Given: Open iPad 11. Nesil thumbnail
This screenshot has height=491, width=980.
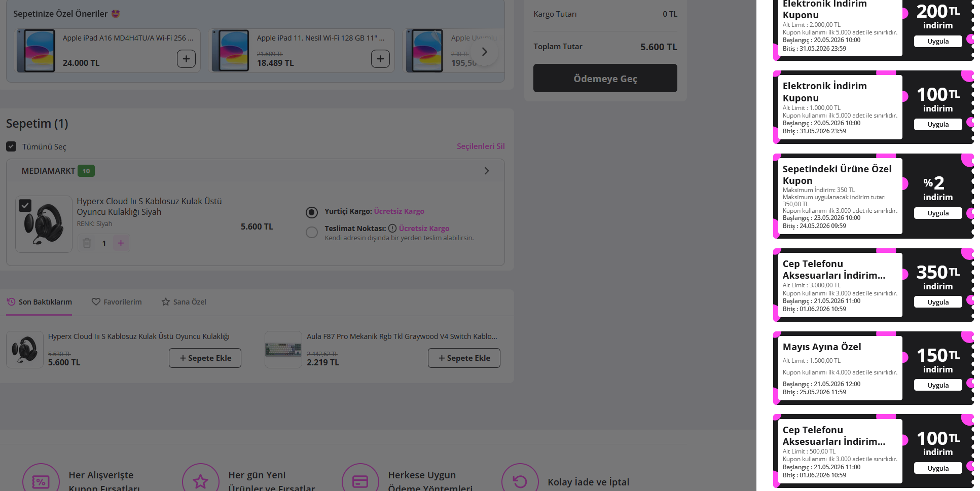Looking at the screenshot, I should click(230, 51).
